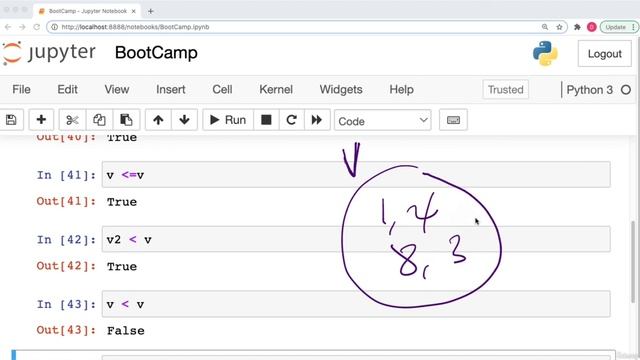Image resolution: width=640 pixels, height=360 pixels.
Task: Move the selected cell down
Action: pyautogui.click(x=184, y=120)
